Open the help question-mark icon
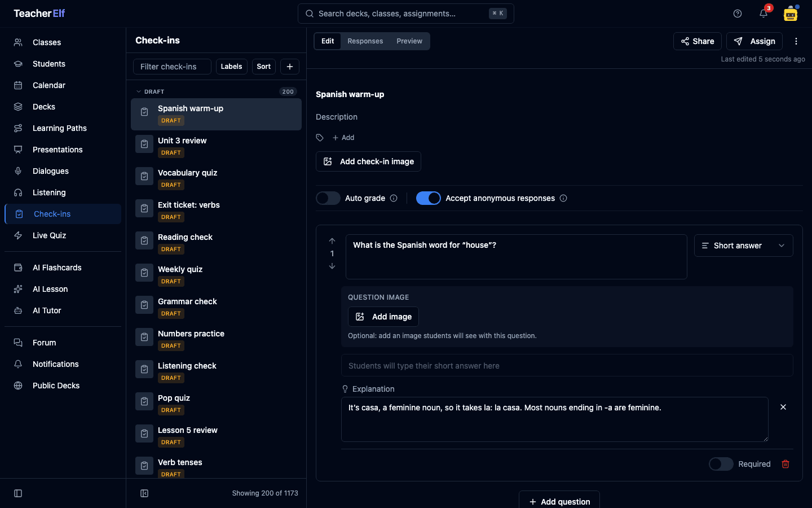The height and width of the screenshot is (508, 812). click(x=738, y=14)
